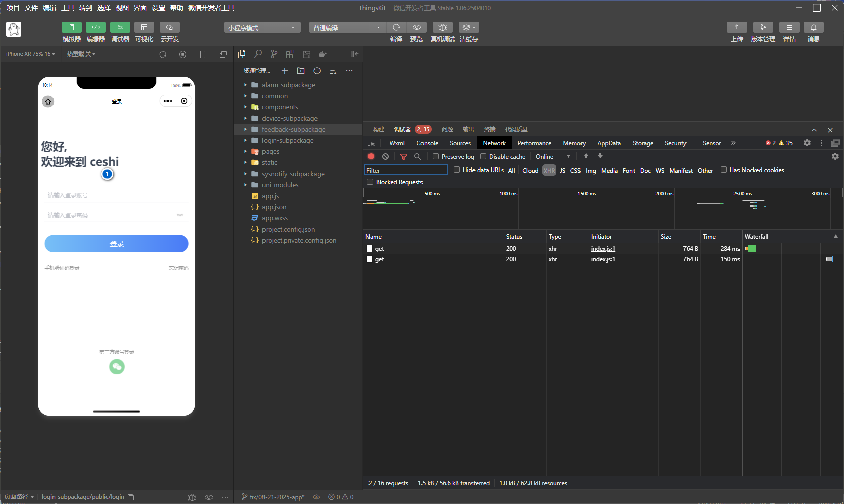Viewport: 844px width, 504px height.
Task: Expand the pages folder
Action: click(270, 151)
